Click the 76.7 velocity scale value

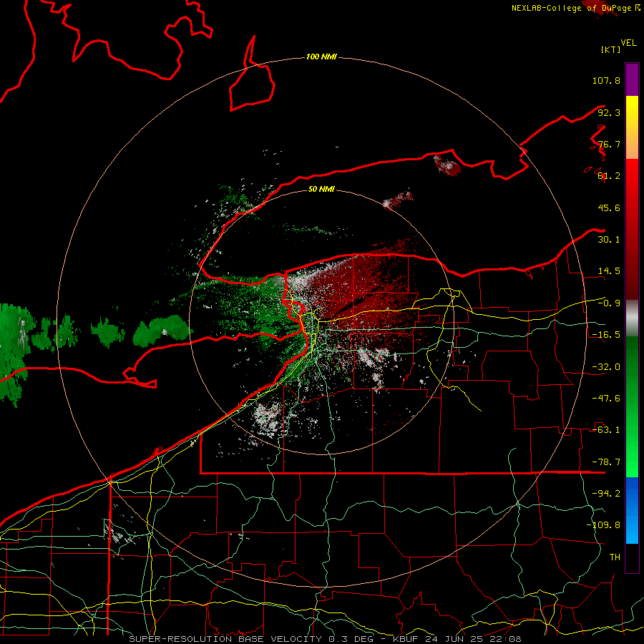(x=609, y=144)
